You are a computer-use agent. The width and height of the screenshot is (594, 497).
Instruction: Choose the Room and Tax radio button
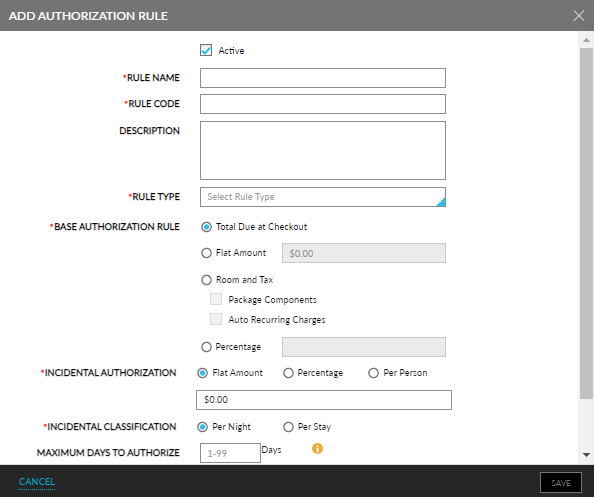pyautogui.click(x=206, y=280)
